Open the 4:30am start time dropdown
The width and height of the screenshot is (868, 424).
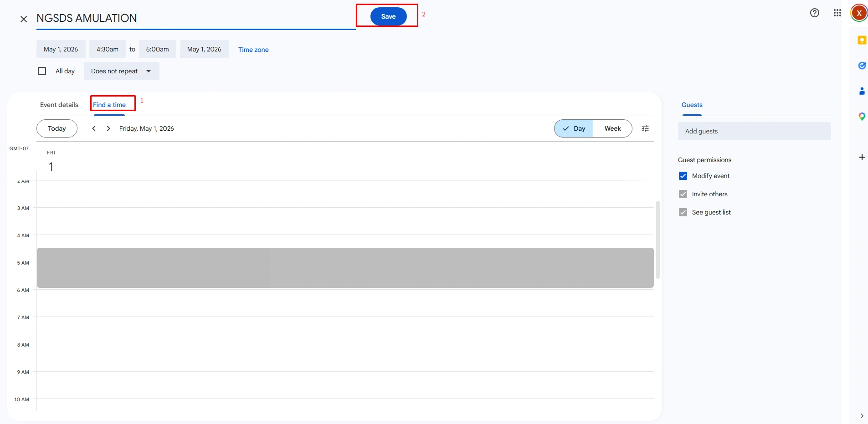point(108,49)
